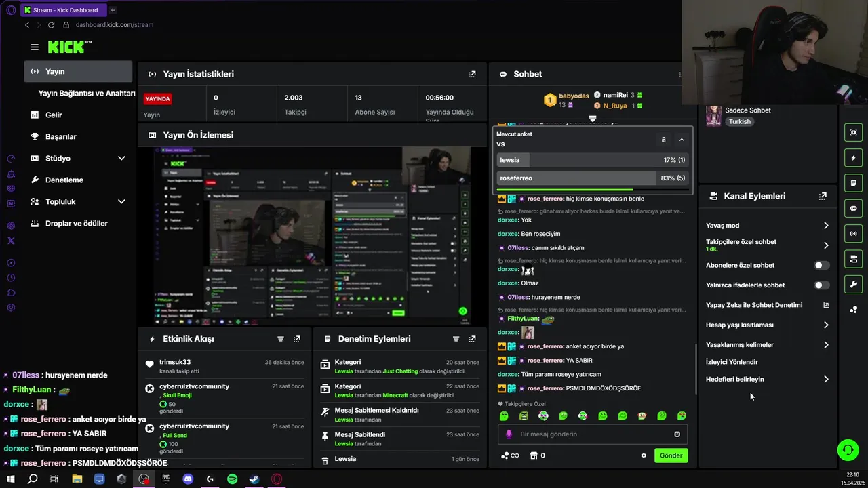Open Droplar ve ödüller page
The image size is (868, 488).
coord(78,223)
